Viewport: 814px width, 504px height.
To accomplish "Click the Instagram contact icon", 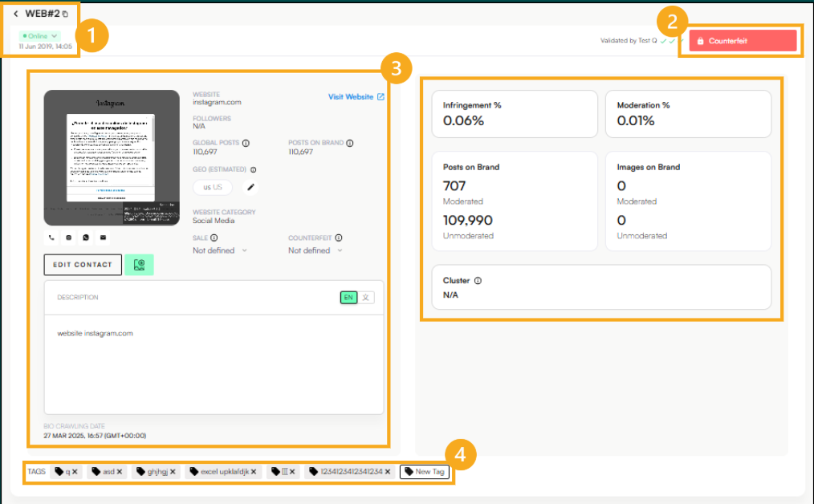I will 68,238.
